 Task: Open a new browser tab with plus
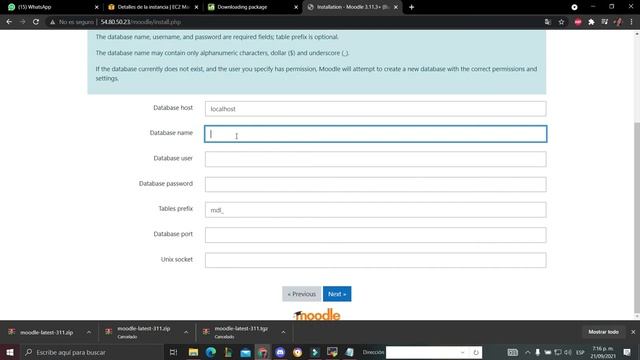[411, 7]
